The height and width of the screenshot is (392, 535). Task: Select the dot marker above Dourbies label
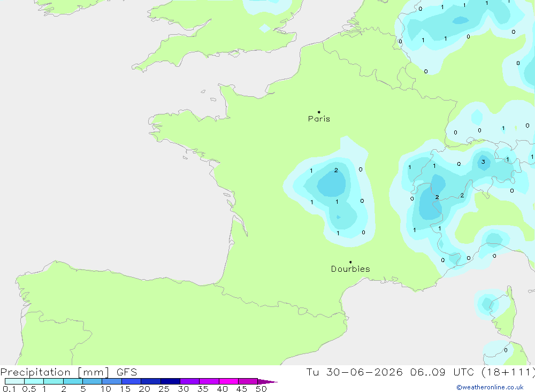pyautogui.click(x=350, y=262)
